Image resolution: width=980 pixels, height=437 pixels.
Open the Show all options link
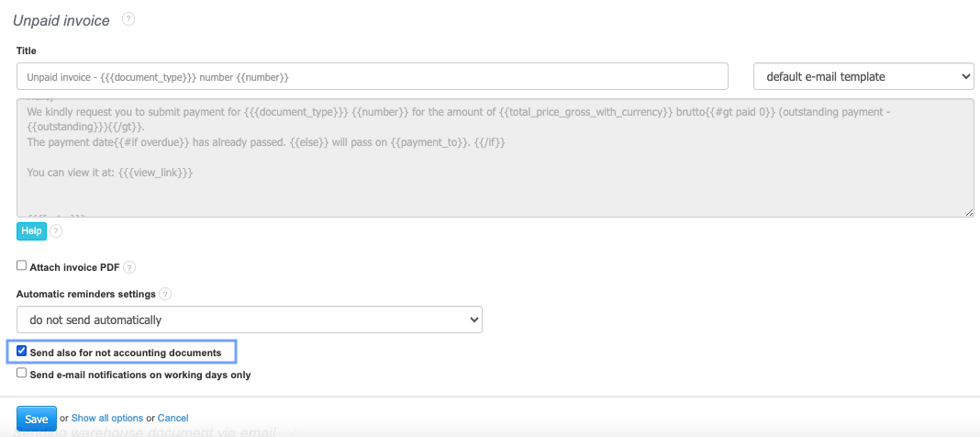click(107, 419)
